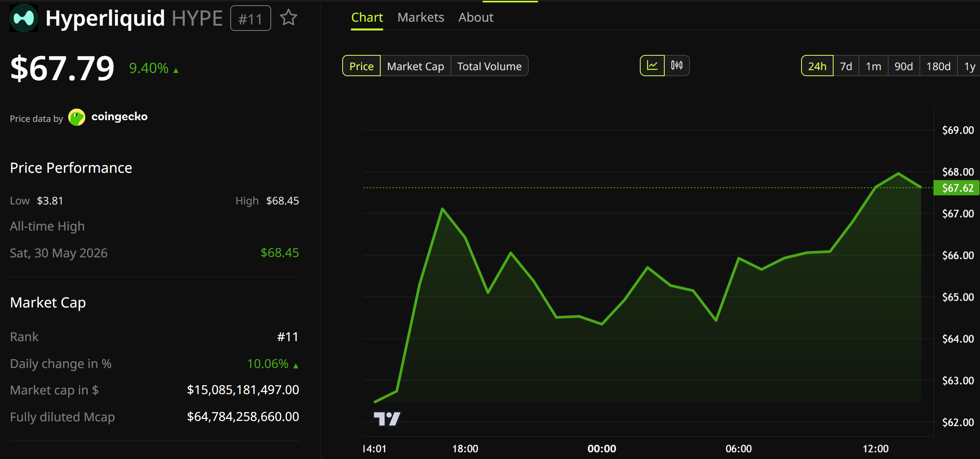
Task: Click the Sat, 30 May 2026 date
Action: coord(59,253)
